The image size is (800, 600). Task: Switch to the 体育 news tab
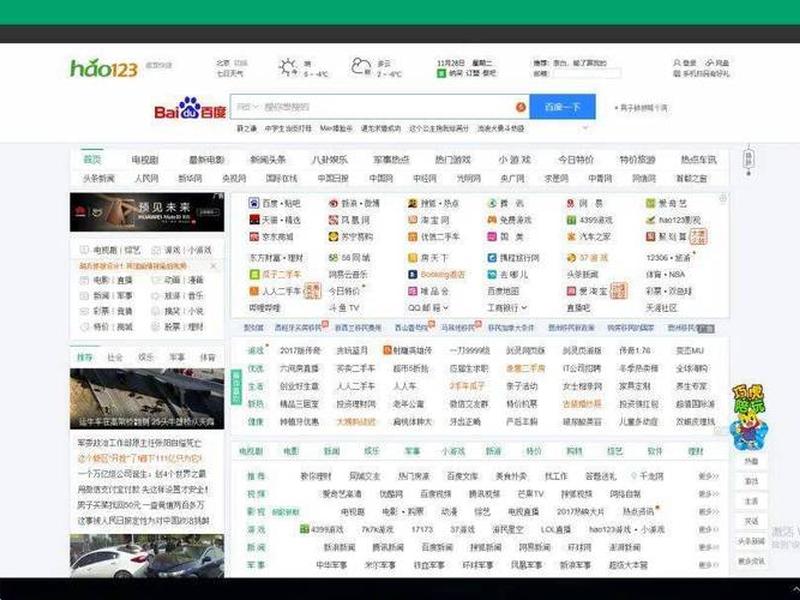click(x=207, y=357)
